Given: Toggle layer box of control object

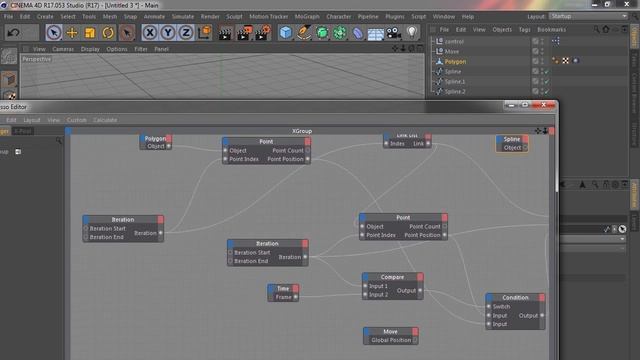Looking at the screenshot, I should click(535, 41).
